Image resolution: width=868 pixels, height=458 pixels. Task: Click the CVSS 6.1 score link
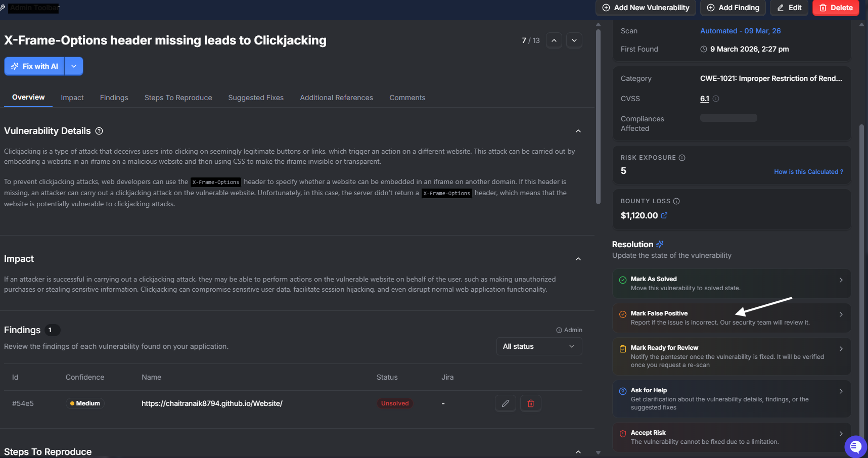coord(705,99)
